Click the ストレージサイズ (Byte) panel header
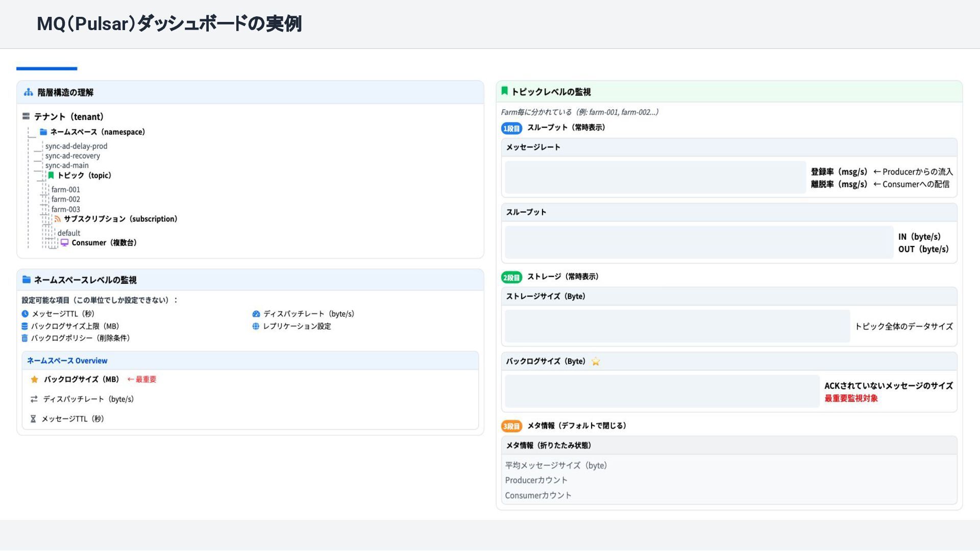The width and height of the screenshot is (980, 551). coord(546,296)
